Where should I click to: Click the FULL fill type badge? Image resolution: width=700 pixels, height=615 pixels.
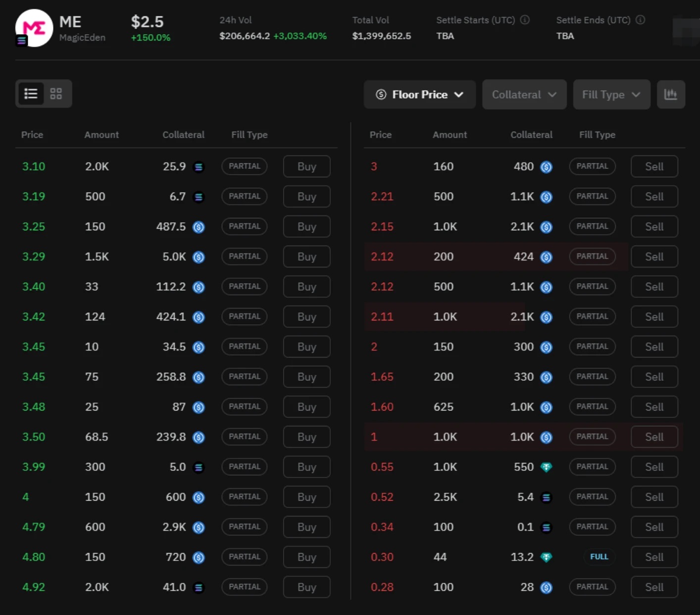599,557
